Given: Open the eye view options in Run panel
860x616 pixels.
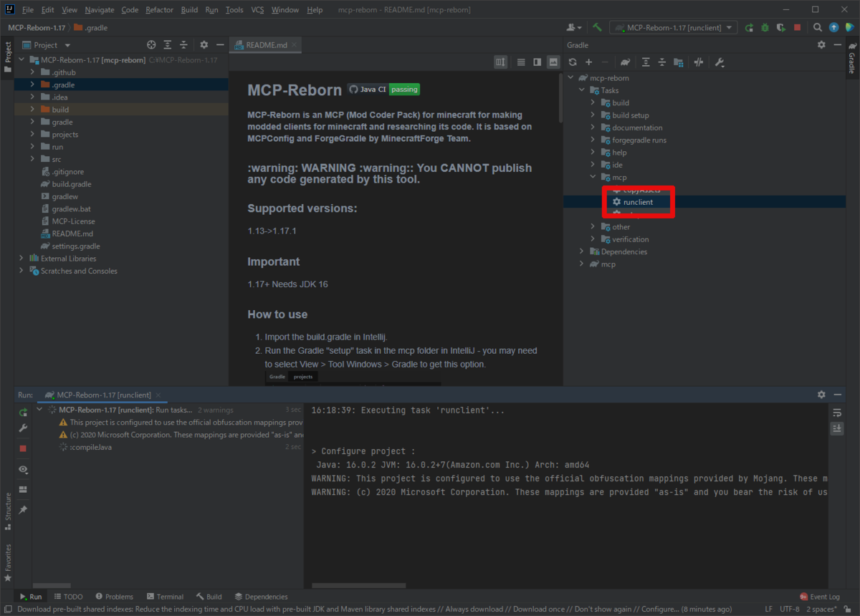Looking at the screenshot, I should 23,469.
